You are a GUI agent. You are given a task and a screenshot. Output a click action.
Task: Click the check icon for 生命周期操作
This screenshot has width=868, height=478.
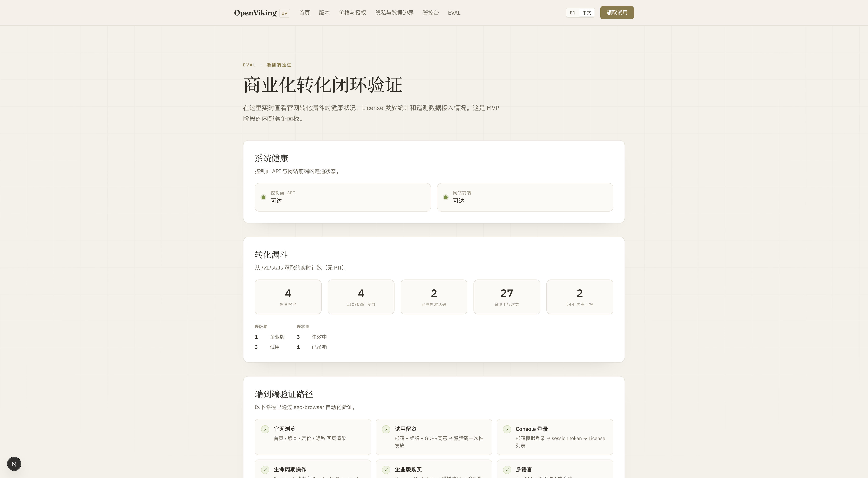(265, 470)
